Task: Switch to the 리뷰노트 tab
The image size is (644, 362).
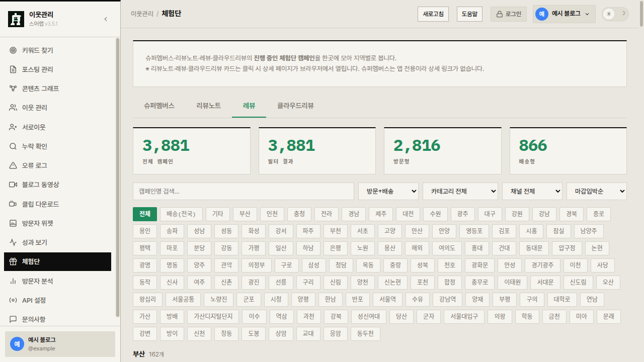Action: tap(208, 106)
